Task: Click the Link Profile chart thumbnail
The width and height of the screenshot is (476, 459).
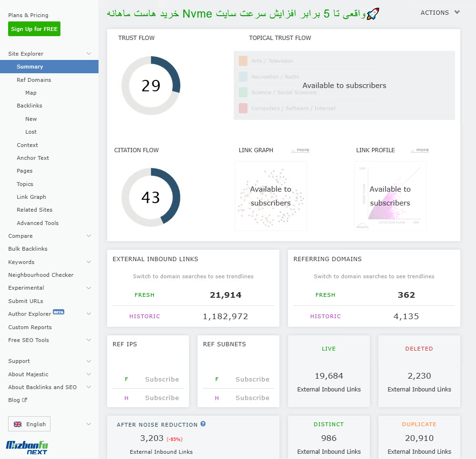Action: [390, 196]
